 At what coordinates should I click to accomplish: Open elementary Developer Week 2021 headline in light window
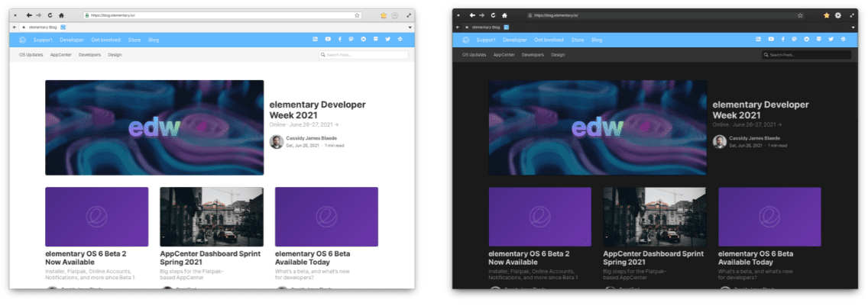pos(318,110)
